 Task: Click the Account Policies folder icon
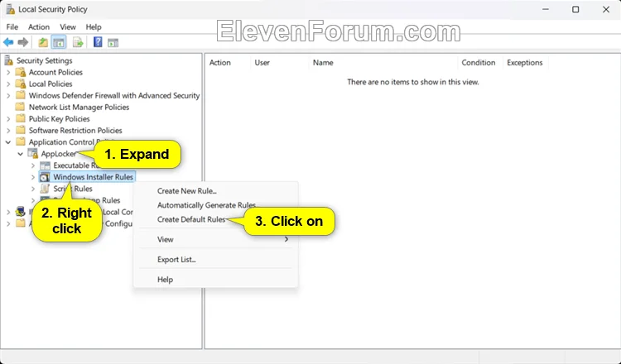tap(20, 72)
